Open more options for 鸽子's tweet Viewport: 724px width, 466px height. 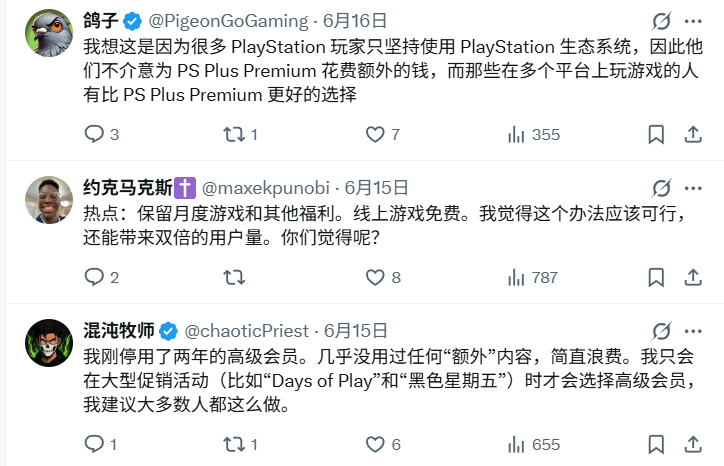(x=692, y=20)
